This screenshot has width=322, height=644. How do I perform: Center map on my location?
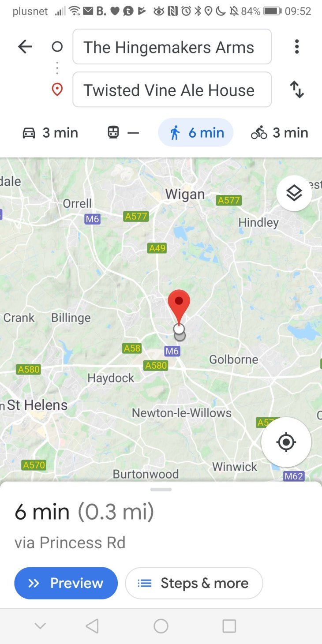click(x=286, y=442)
